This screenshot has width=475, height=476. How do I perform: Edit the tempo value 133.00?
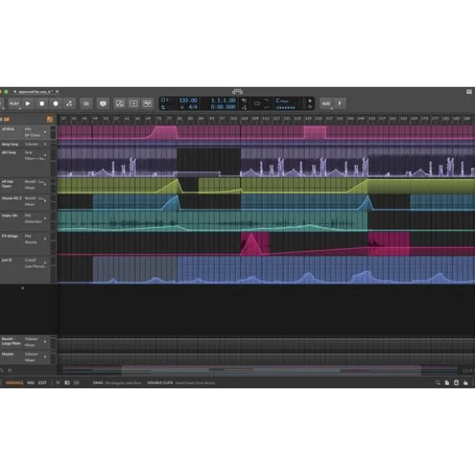pyautogui.click(x=188, y=100)
